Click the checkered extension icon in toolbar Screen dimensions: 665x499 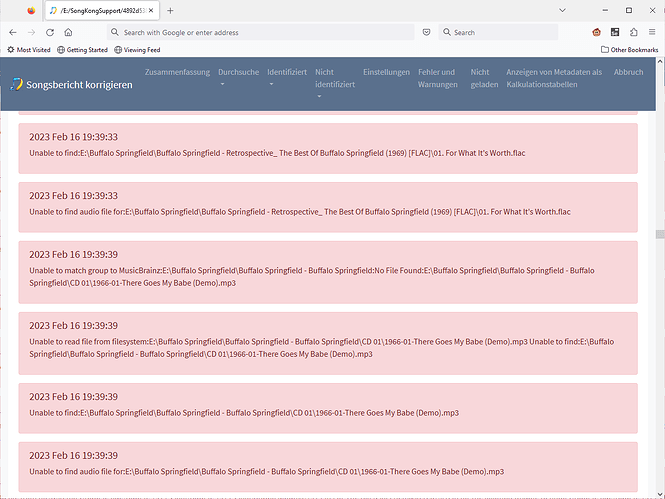[x=615, y=32]
